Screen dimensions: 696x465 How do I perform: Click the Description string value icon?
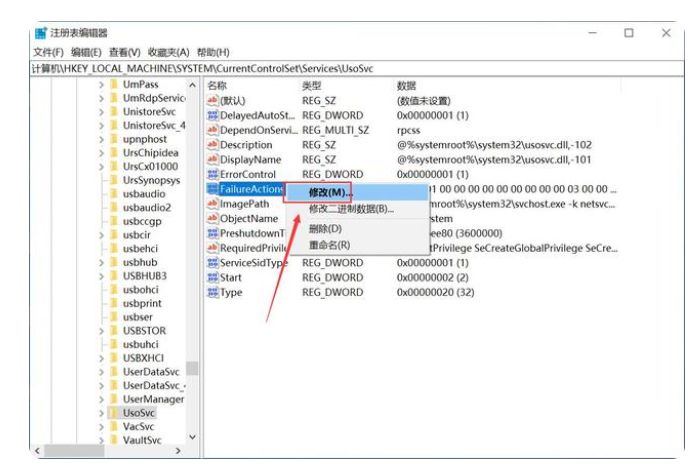(x=212, y=145)
